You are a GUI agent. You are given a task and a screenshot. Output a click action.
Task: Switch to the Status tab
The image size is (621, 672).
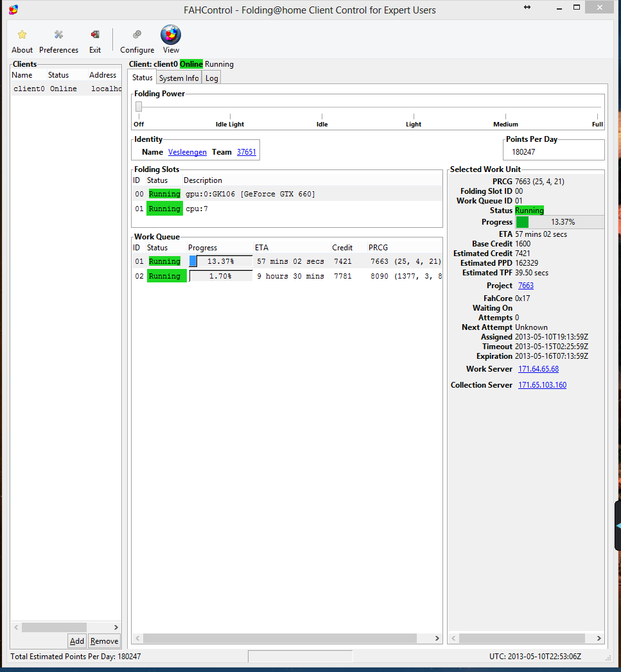[x=142, y=78]
